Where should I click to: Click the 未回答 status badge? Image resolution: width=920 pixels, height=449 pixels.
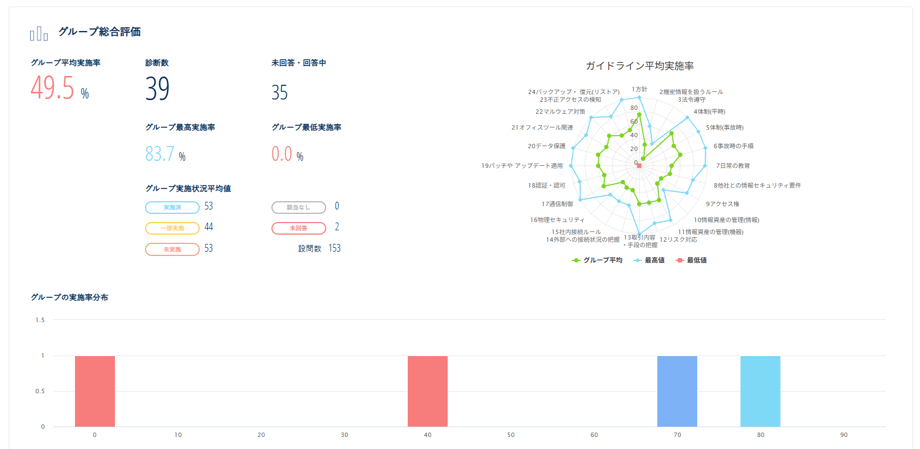tap(298, 228)
